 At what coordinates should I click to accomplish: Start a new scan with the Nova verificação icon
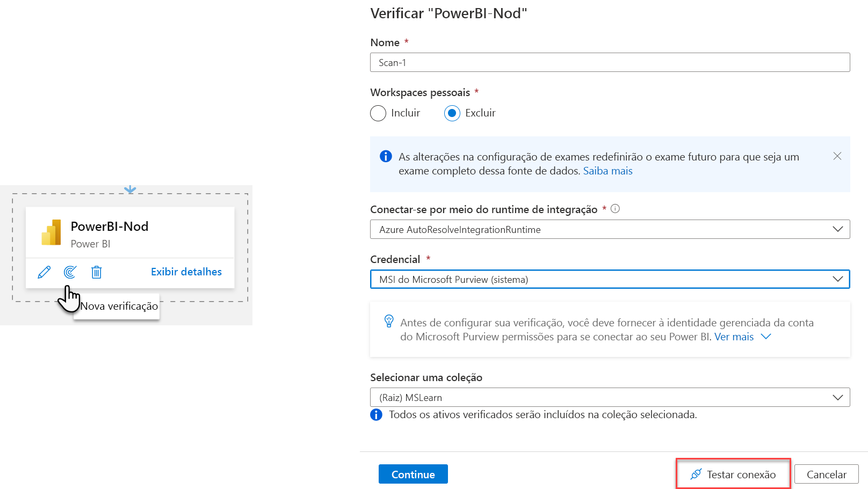70,272
